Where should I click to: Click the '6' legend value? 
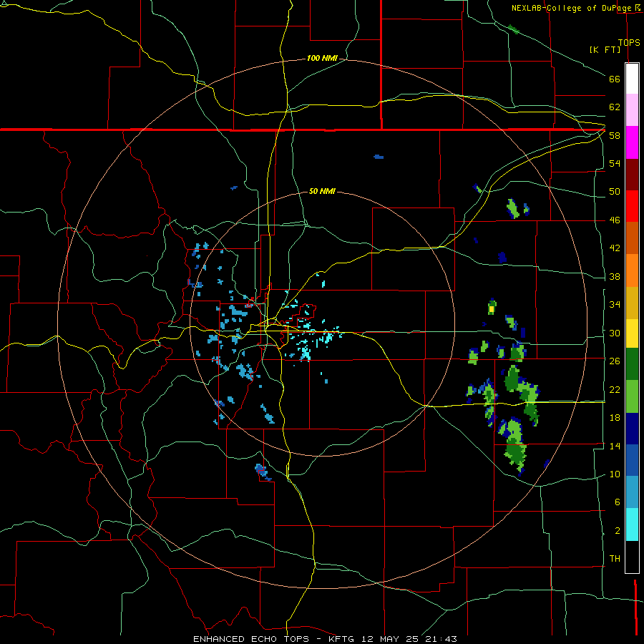coord(617,502)
